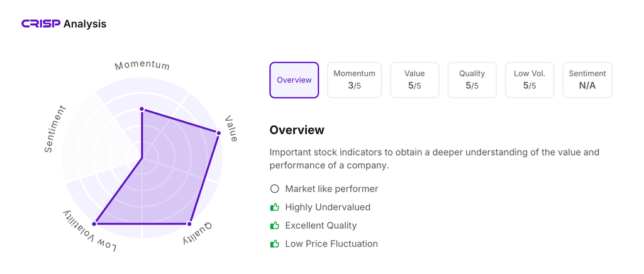Click the Momentum axis label above radar chart
Viewport: 644px width, 274px height.
142,65
